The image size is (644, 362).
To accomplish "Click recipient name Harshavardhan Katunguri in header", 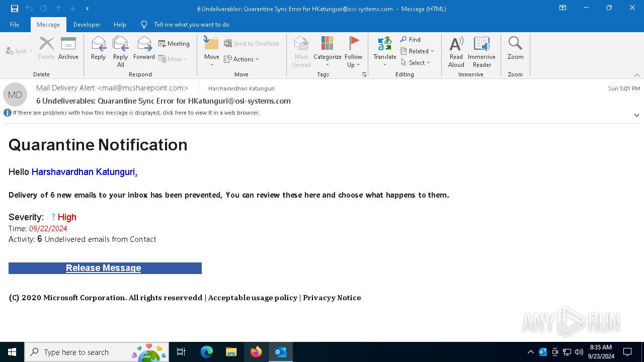I will point(242,88).
